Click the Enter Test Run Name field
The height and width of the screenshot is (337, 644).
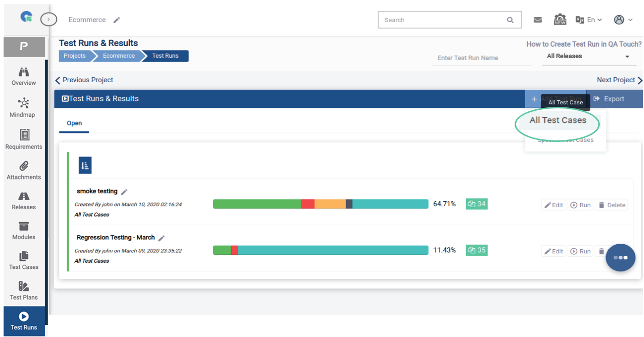[x=481, y=58]
